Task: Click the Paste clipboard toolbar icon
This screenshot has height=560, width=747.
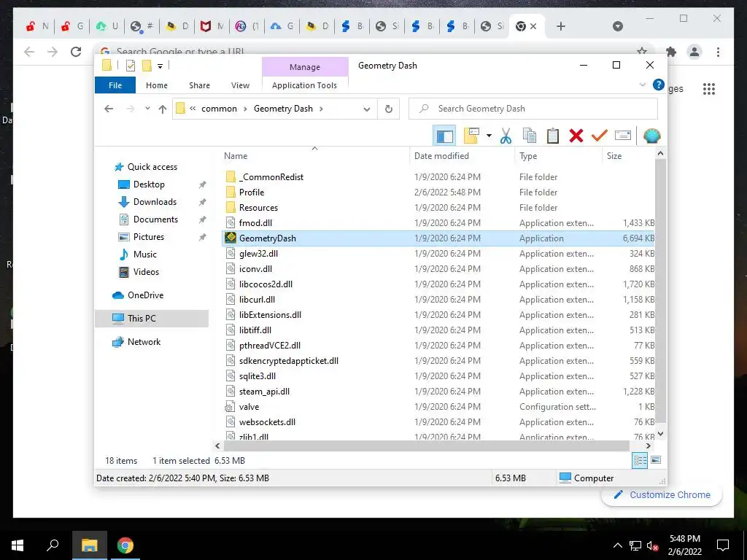Action: tap(553, 136)
